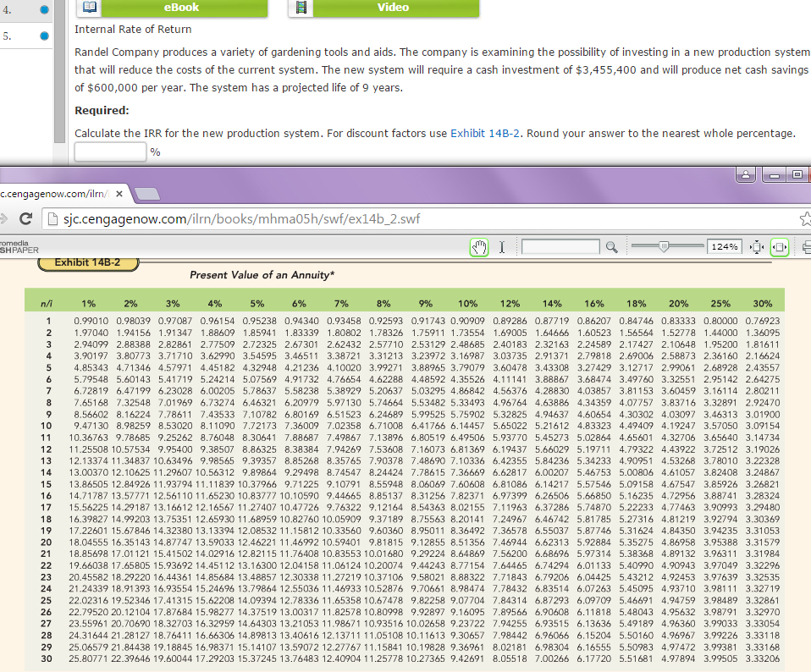Click the 30% column header

click(763, 304)
